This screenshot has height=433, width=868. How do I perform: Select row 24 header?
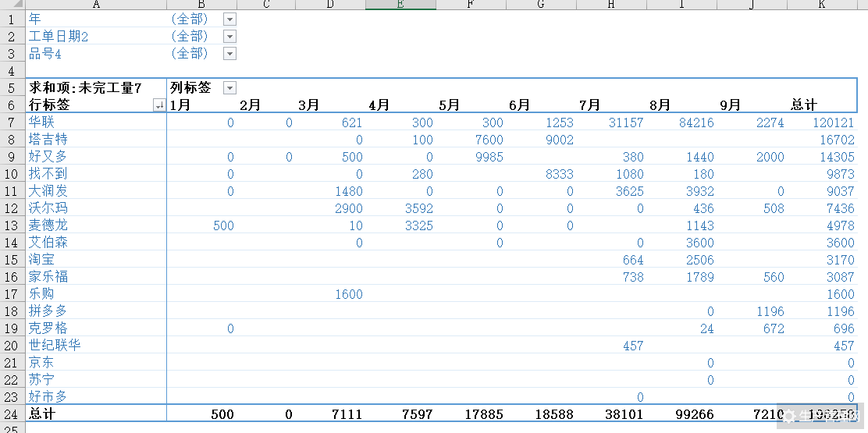[12, 413]
